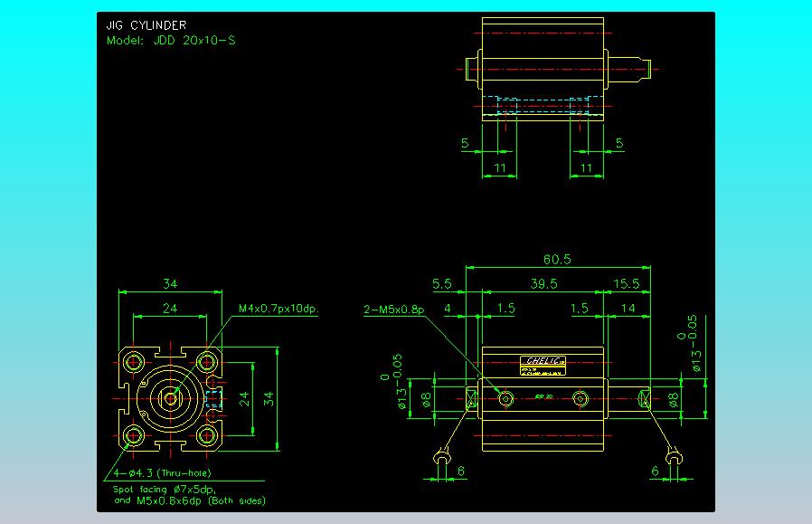Click the horizontal 34 width dimension
The image size is (812, 524).
[170, 283]
